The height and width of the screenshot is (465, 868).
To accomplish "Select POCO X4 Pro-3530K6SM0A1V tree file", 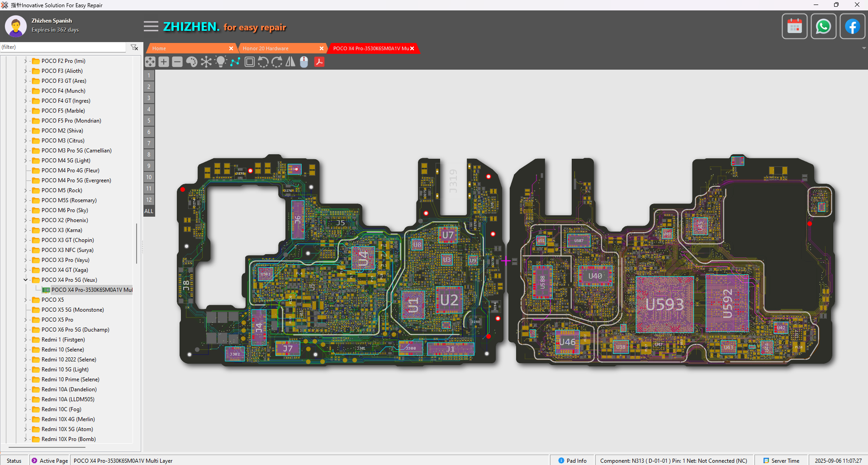I will pyautogui.click(x=92, y=289).
